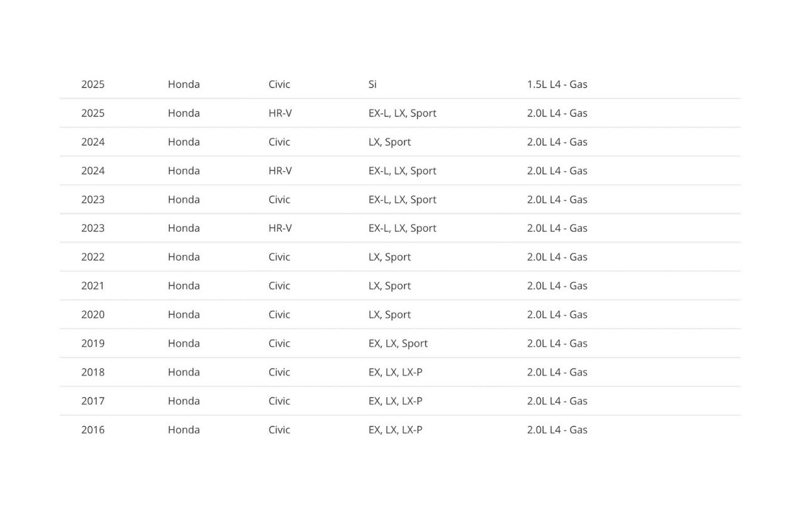The image size is (809, 532).
Task: Click HR-V model in the 2023 row
Action: coord(280,228)
